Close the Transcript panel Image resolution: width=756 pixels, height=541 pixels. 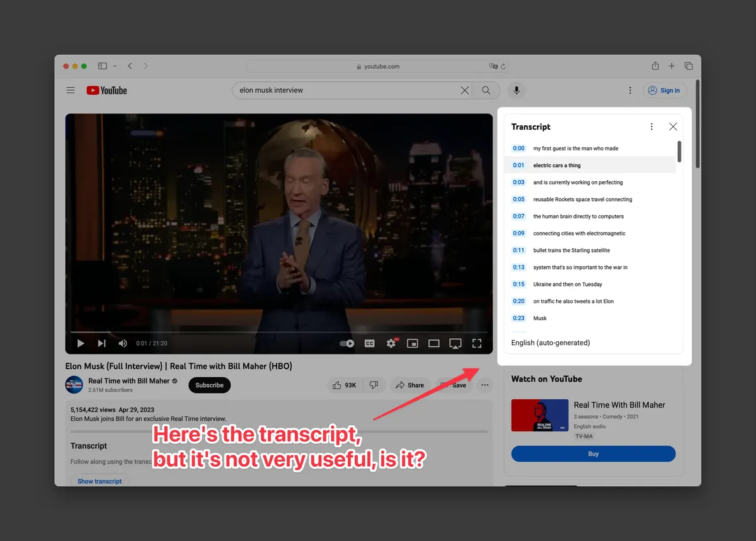pyautogui.click(x=673, y=127)
